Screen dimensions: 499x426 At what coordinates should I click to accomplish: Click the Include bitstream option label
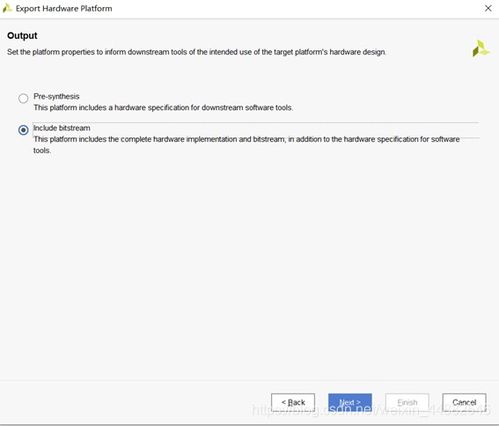tap(62, 128)
